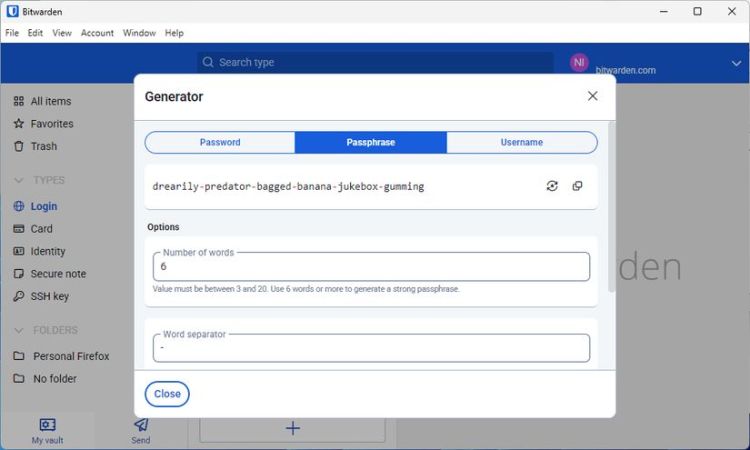The height and width of the screenshot is (450, 750).
Task: Switch to the Password tab
Action: [220, 142]
